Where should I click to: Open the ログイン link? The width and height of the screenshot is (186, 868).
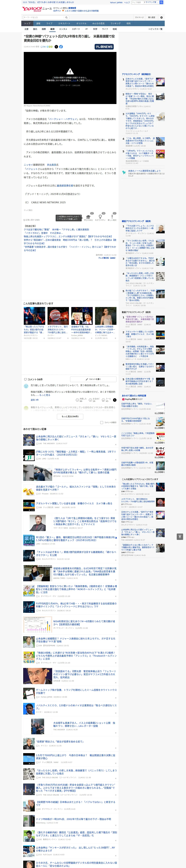pyautogui.click(x=57, y=11)
